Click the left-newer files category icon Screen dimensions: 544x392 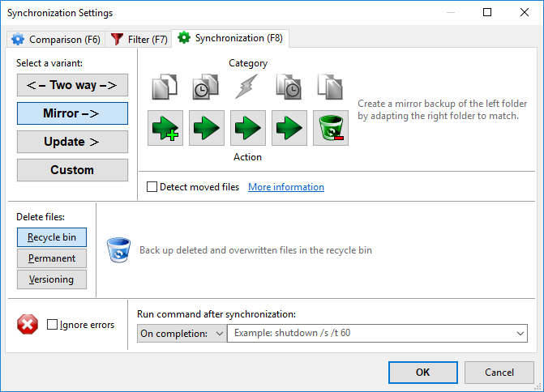tap(206, 87)
